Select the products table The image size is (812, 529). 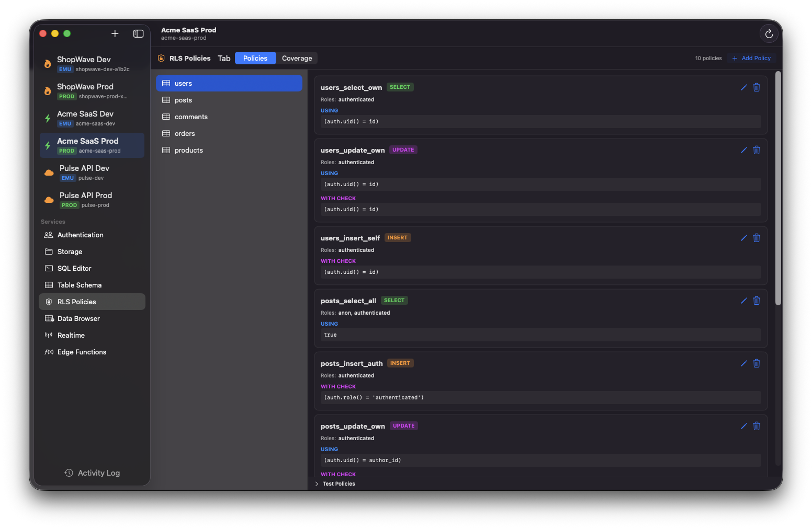(x=188, y=150)
